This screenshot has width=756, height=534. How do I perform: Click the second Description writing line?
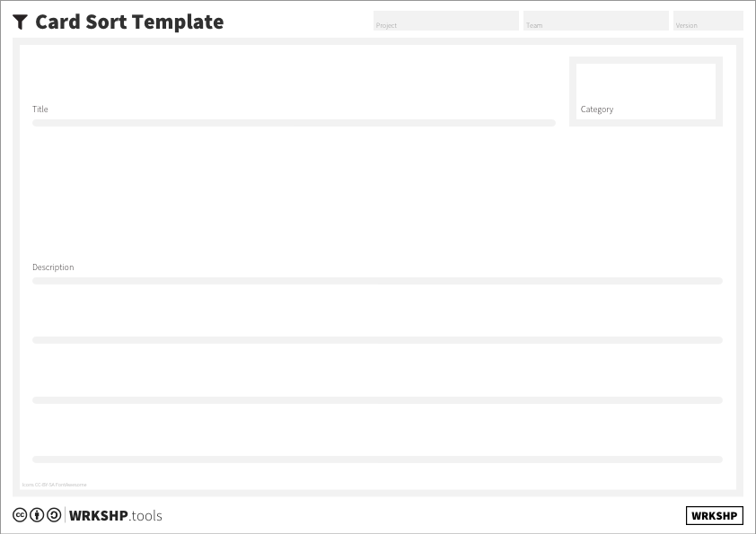[x=377, y=340]
